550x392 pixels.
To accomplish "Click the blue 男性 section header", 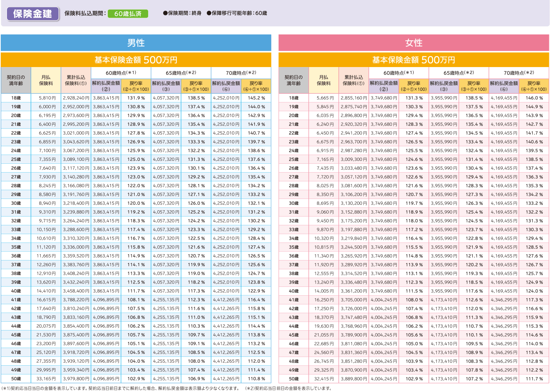I will tap(136, 43).
